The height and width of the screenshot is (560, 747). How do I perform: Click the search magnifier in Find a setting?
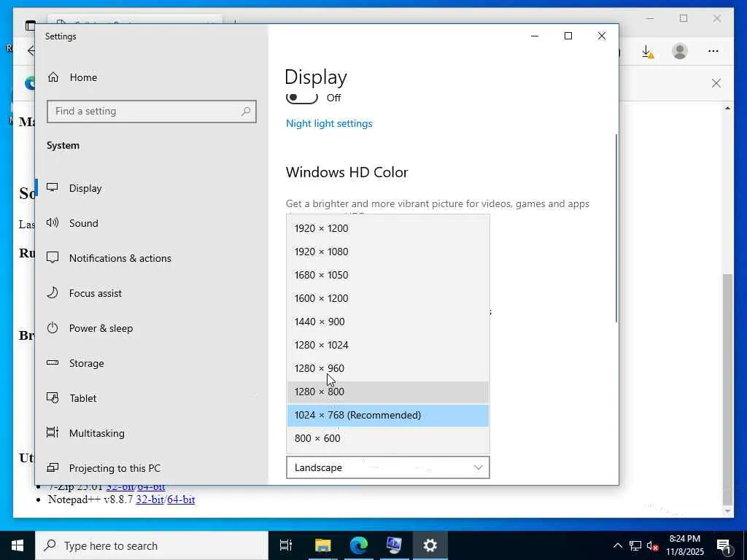pos(246,112)
